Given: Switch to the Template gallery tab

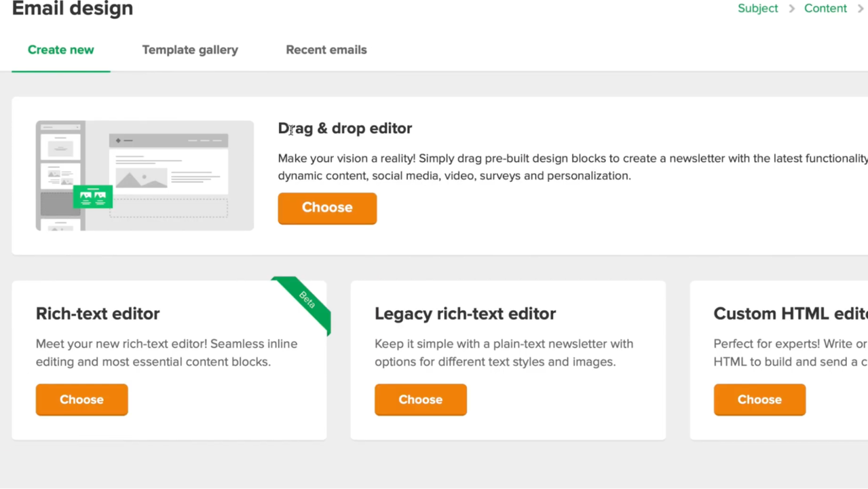Looking at the screenshot, I should click(x=190, y=50).
